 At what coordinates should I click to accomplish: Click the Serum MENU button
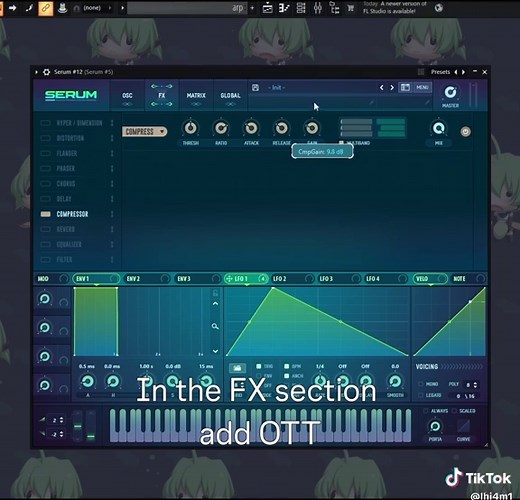pos(423,87)
